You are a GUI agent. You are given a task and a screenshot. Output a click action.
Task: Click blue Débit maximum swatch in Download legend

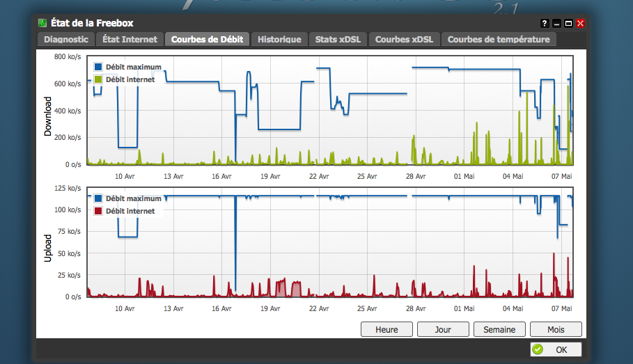pyautogui.click(x=98, y=67)
